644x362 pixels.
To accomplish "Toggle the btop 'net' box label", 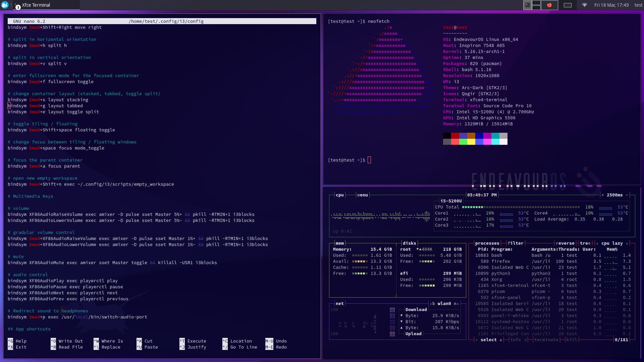I will [x=339, y=304].
